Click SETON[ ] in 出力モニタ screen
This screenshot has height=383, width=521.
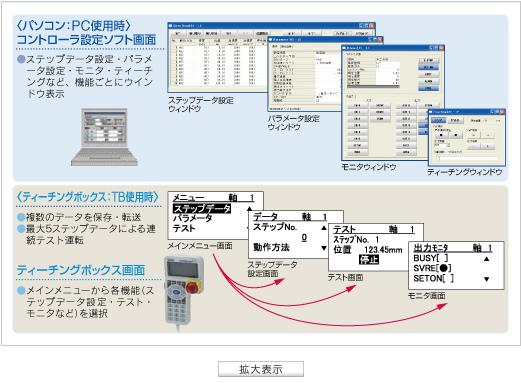[433, 278]
